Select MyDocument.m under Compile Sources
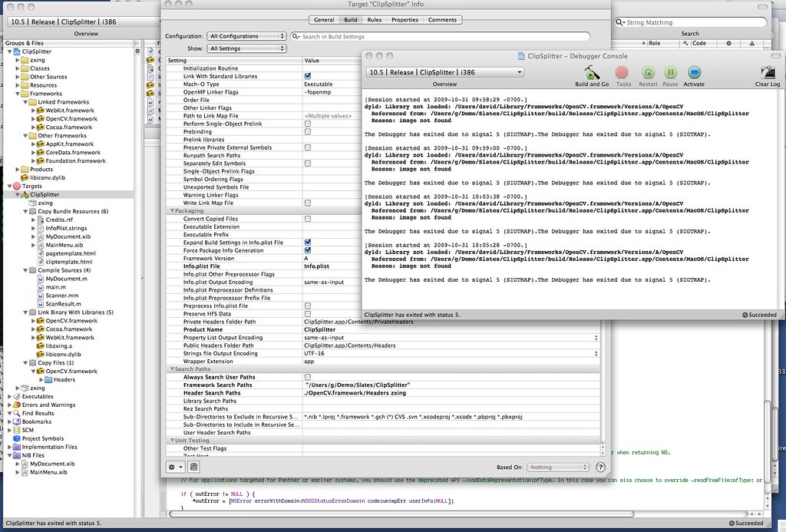This screenshot has height=532, width=786. (66, 279)
